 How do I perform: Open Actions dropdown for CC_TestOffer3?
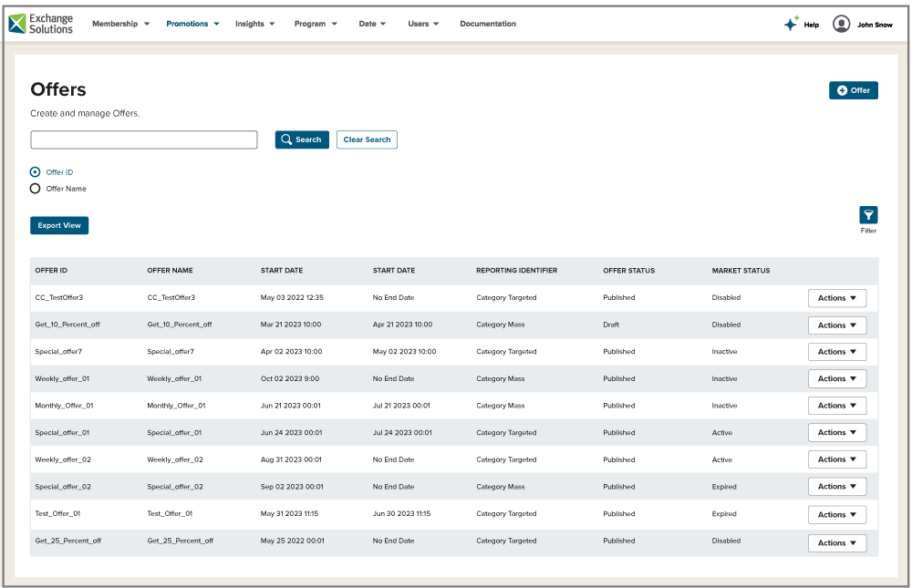tap(836, 298)
